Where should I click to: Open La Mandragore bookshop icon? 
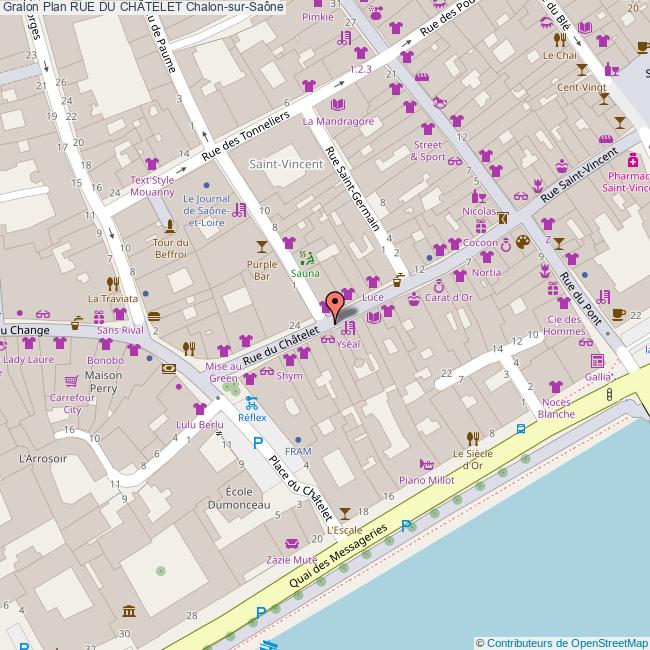pyautogui.click(x=337, y=105)
